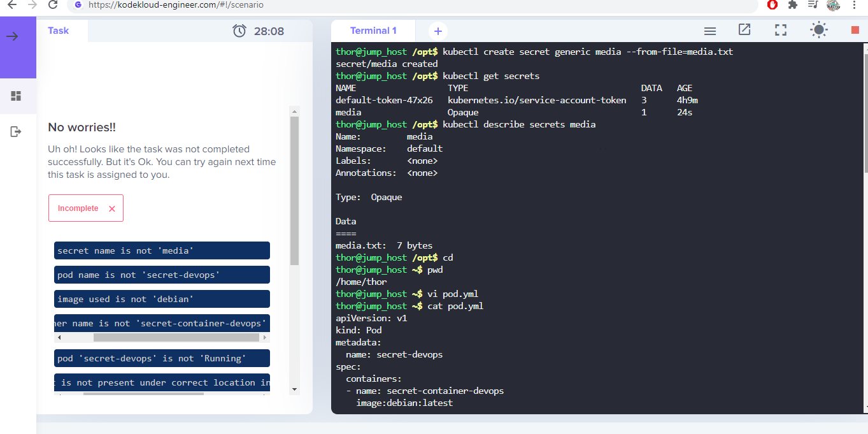Select "image used is not 'debian'" message
Viewport: 868px width, 434px height.
(162, 299)
